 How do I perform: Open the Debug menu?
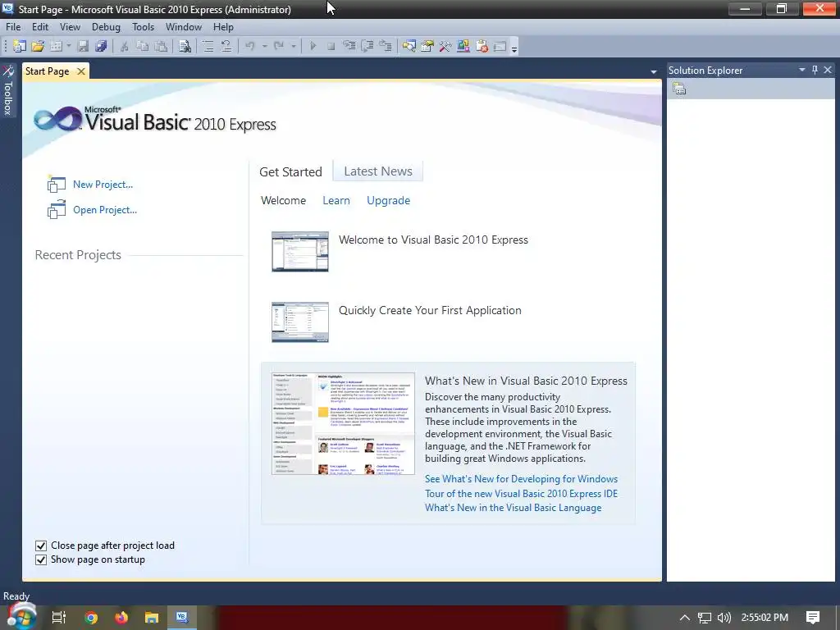pyautogui.click(x=106, y=27)
